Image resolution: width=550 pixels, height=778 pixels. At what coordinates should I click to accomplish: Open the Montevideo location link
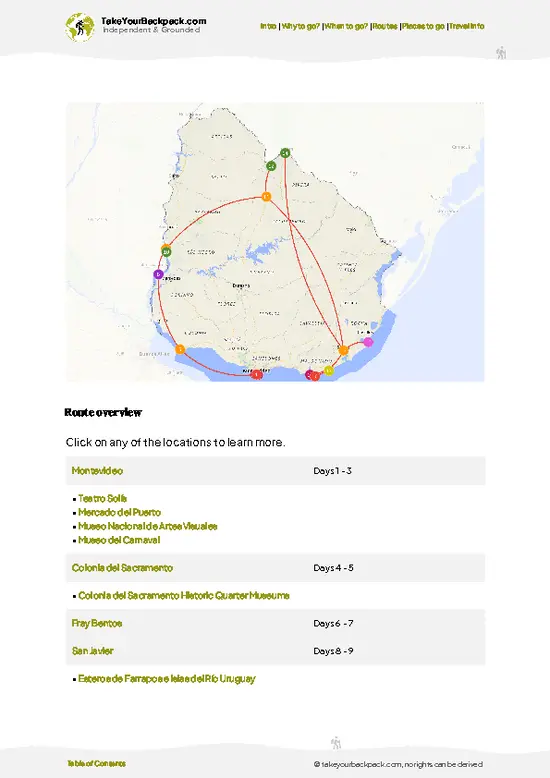[x=97, y=471]
